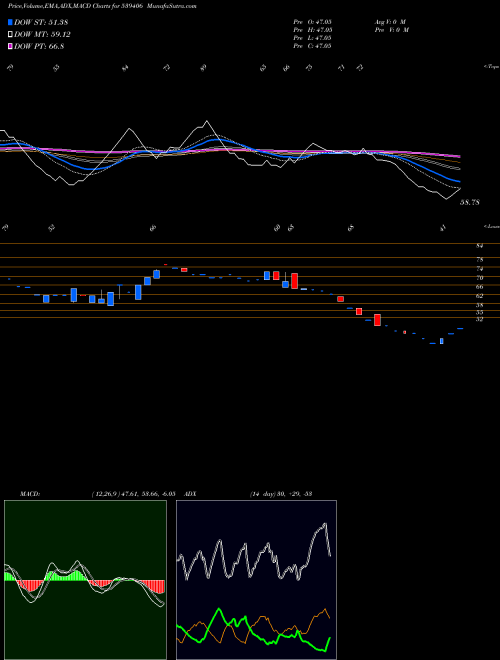500x660 pixels.
Task: Click the 'Pre H: 47.05' value
Action: pyautogui.click(x=313, y=30)
